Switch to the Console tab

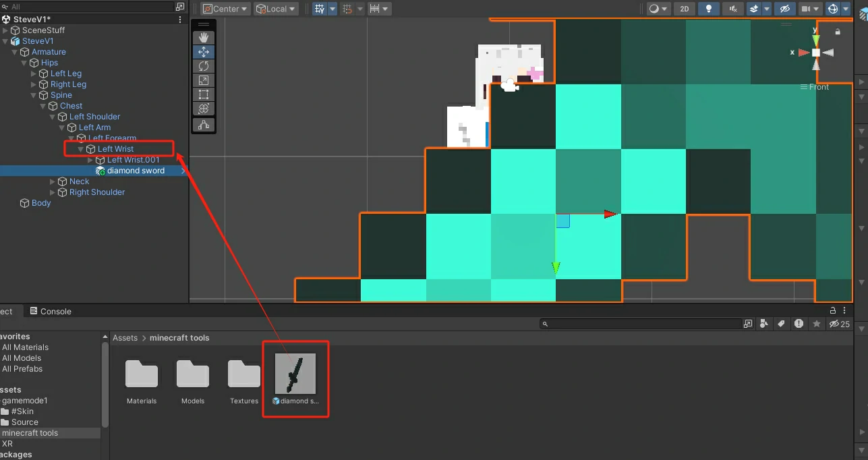coord(51,311)
